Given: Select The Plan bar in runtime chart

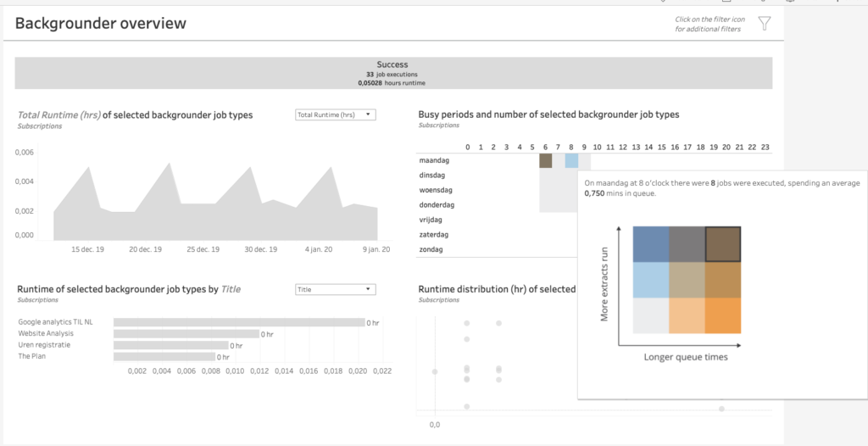Looking at the screenshot, I should [x=164, y=358].
